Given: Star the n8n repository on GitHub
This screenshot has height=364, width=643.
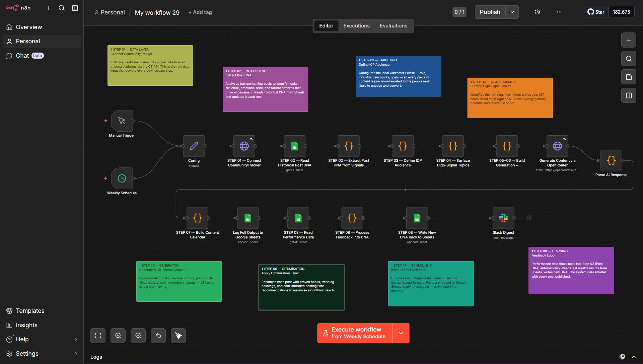Looking at the screenshot, I should click(595, 11).
